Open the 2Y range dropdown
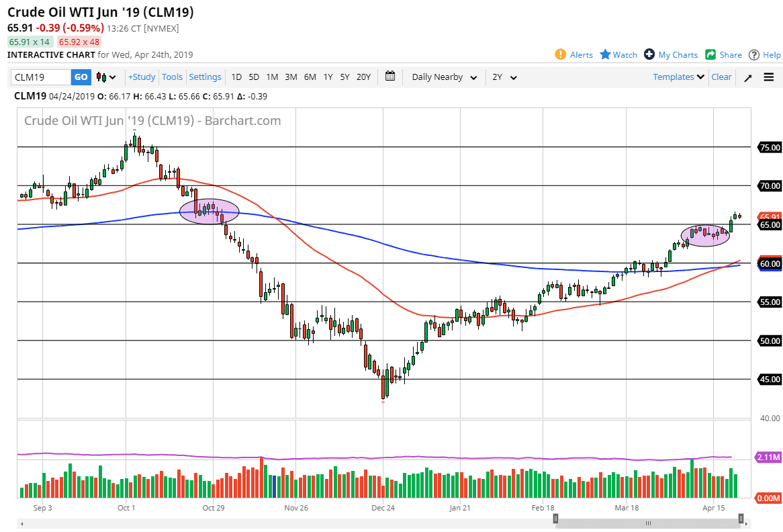Image resolution: width=783 pixels, height=532 pixels. tap(505, 77)
